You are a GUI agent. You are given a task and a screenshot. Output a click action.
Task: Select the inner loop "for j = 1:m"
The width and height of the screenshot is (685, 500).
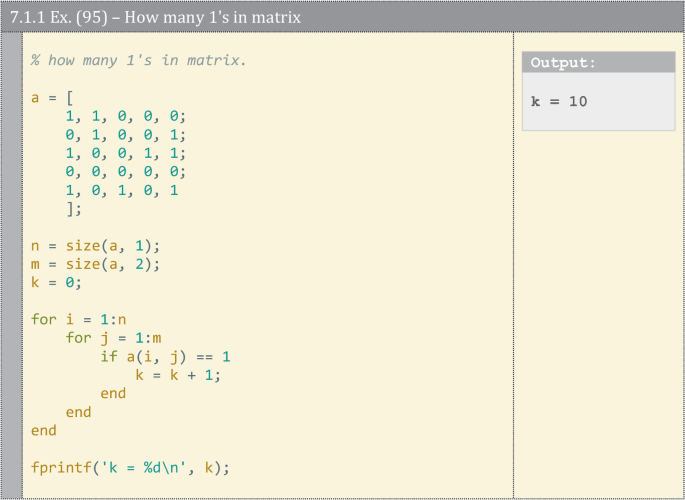pos(113,338)
